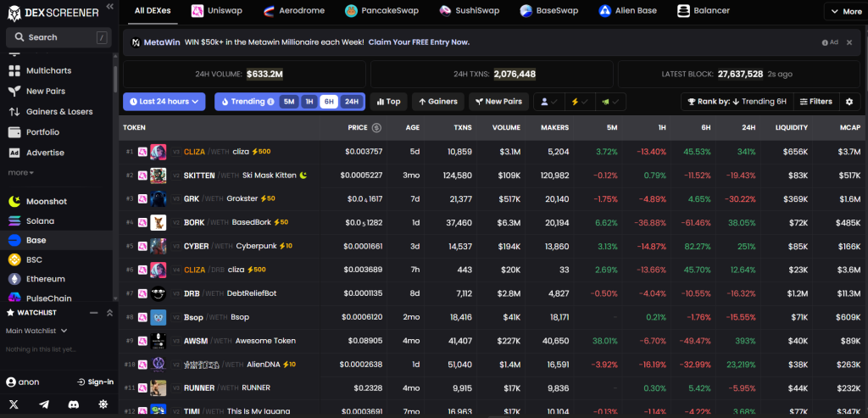868x418 pixels.
Task: Switch to the BaseSwap tab
Action: (551, 10)
